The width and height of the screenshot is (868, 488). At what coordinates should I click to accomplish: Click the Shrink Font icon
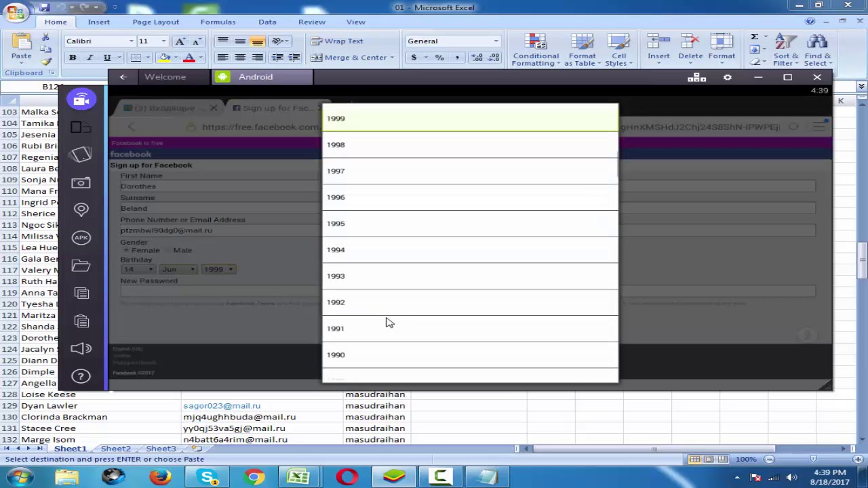[196, 41]
